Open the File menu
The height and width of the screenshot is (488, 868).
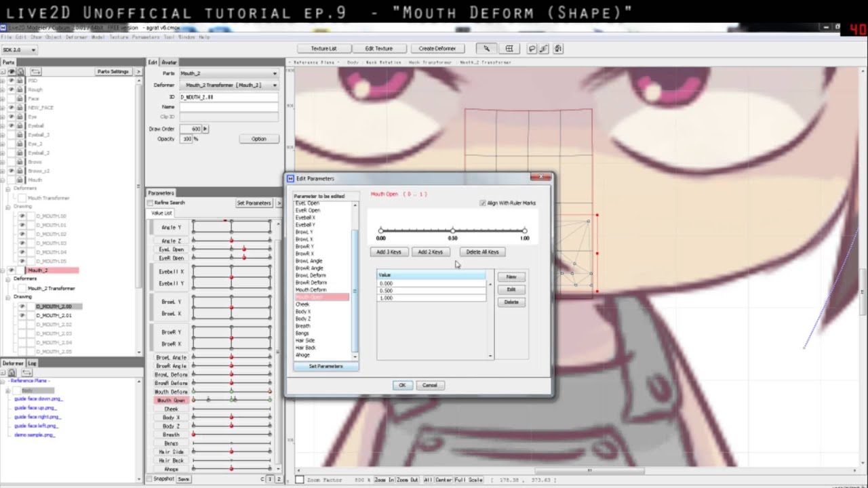(x=6, y=37)
